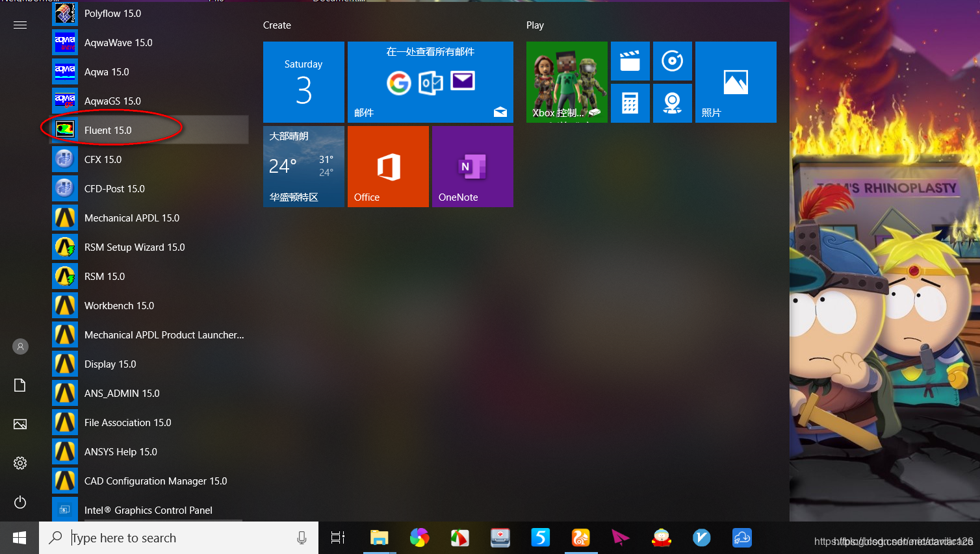980x554 pixels.
Task: Open the Mail tile
Action: pos(430,82)
